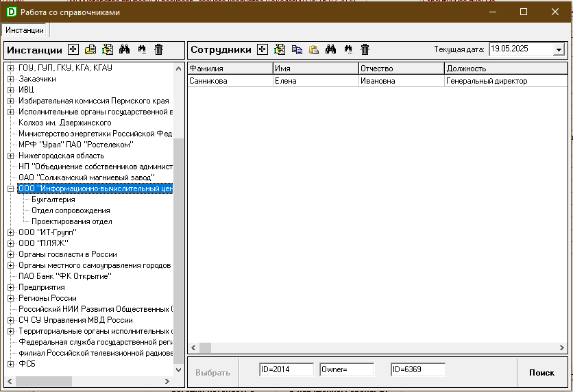Viewport: 573px width, 392px height.
Task: Click edit icon in Сотрудники toolbar
Action: (x=280, y=49)
